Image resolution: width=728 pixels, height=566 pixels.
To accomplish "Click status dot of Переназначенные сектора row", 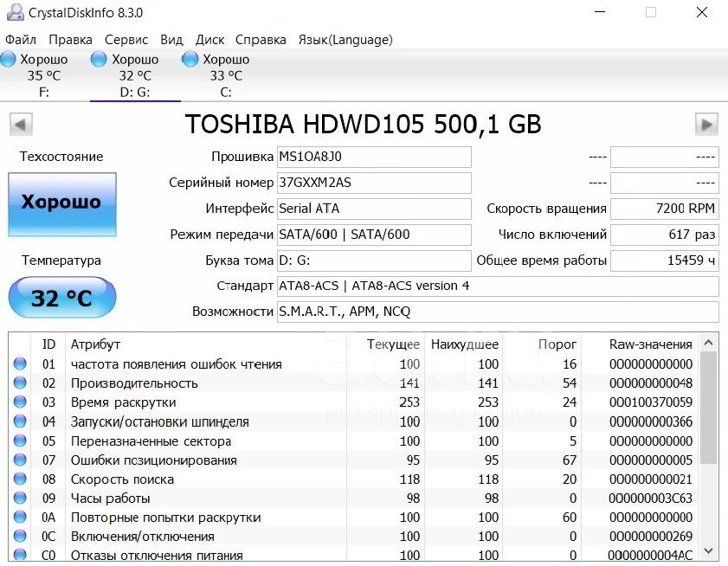I will coord(20,441).
